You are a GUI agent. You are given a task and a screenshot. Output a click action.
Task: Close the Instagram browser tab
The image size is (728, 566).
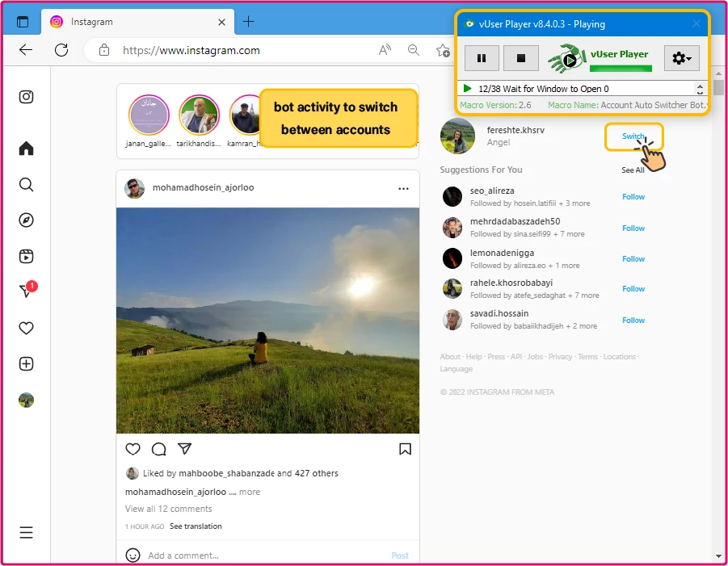click(221, 22)
